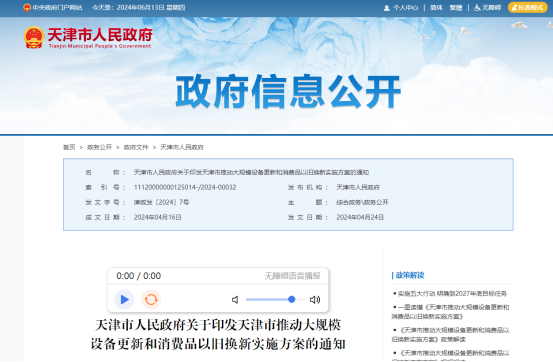Open 政务公开 breadcrumb item

coord(99,147)
